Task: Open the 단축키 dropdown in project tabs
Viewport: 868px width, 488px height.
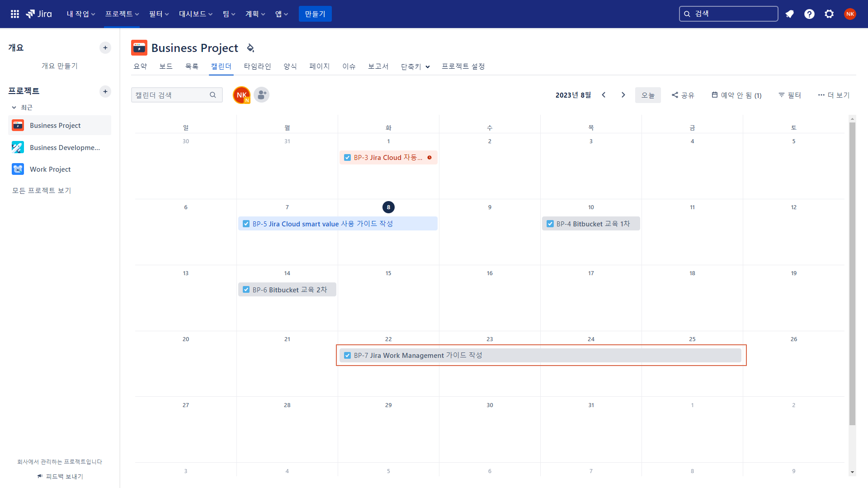Action: (x=415, y=66)
